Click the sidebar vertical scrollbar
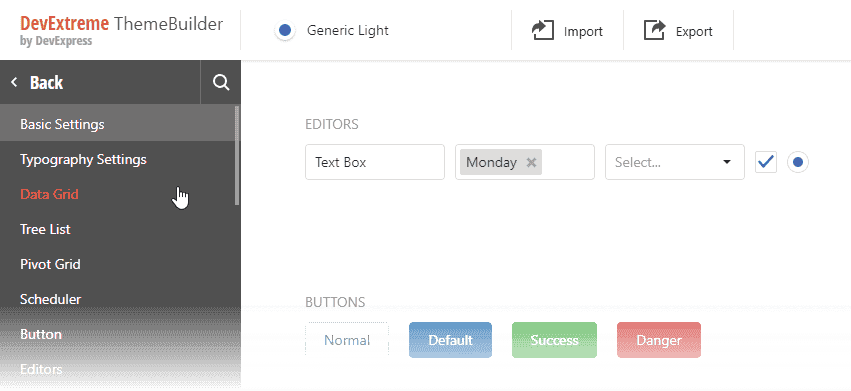This screenshot has width=851, height=391. click(237, 156)
